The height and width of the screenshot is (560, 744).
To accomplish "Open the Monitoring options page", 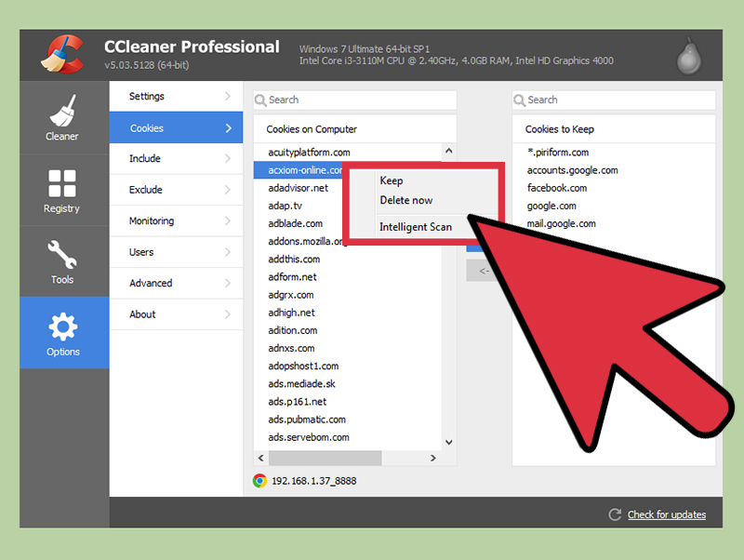I will (x=176, y=220).
